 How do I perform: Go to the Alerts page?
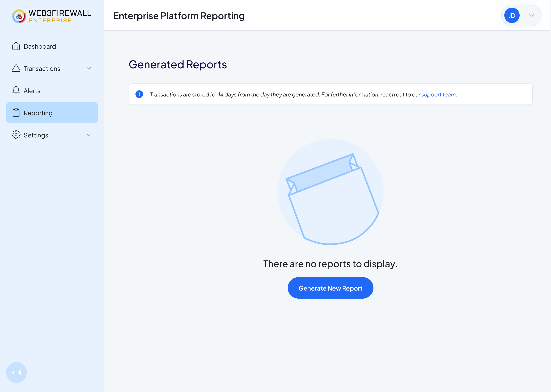(52, 91)
